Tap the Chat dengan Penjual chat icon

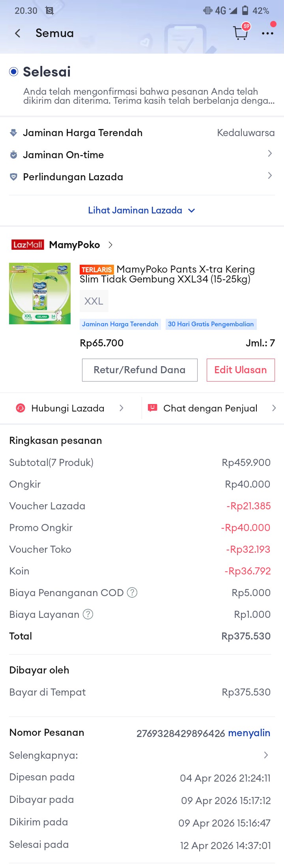tap(152, 408)
